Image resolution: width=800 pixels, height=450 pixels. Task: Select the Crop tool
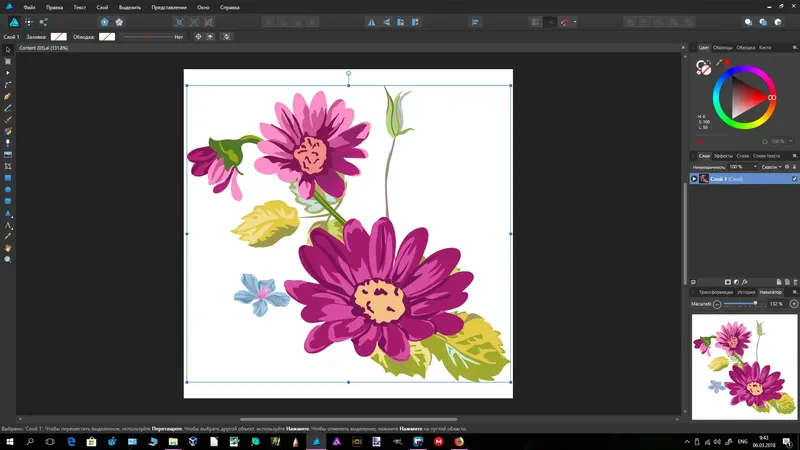point(8,166)
